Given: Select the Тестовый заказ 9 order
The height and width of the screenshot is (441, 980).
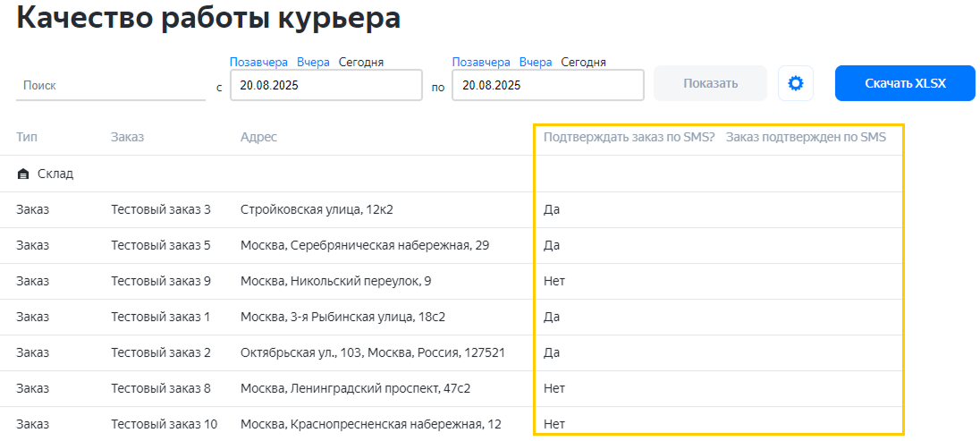Looking at the screenshot, I should pyautogui.click(x=160, y=281).
